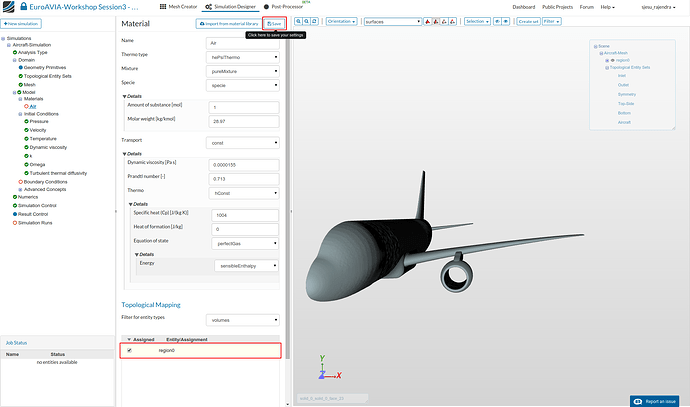Click the green status icon of Analysis Type
This screenshot has height=407, width=690.
(x=15, y=52)
